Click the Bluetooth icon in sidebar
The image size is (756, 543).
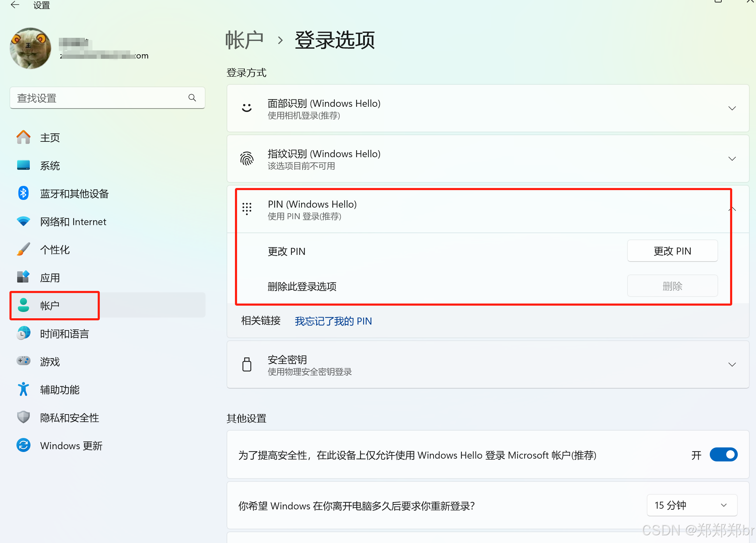tap(23, 193)
